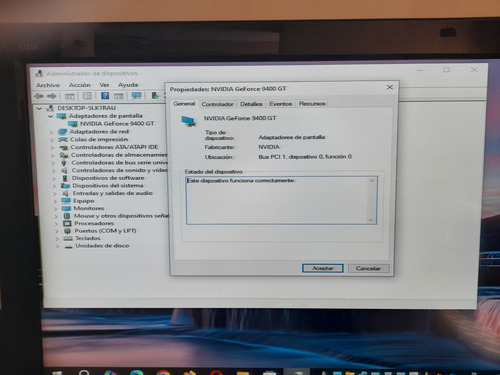Click the Fabricante value NVIDIA
Image resolution: width=500 pixels, height=375 pixels.
click(x=269, y=147)
